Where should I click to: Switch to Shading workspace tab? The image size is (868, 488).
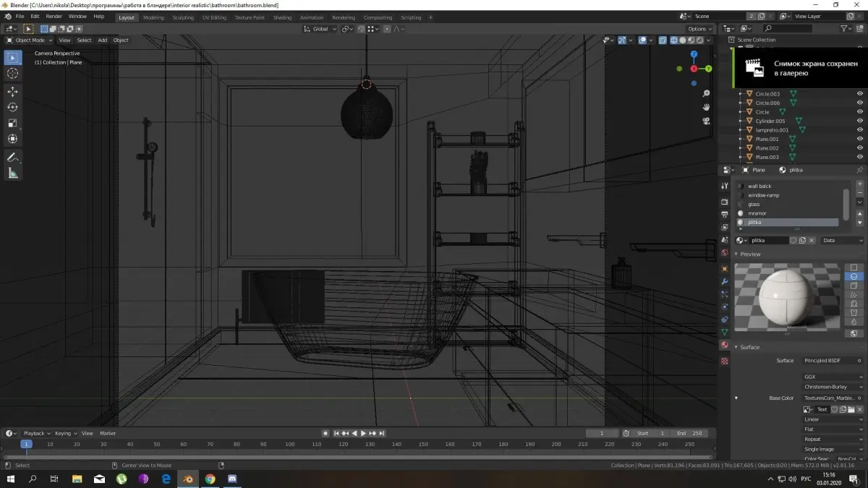coord(282,17)
